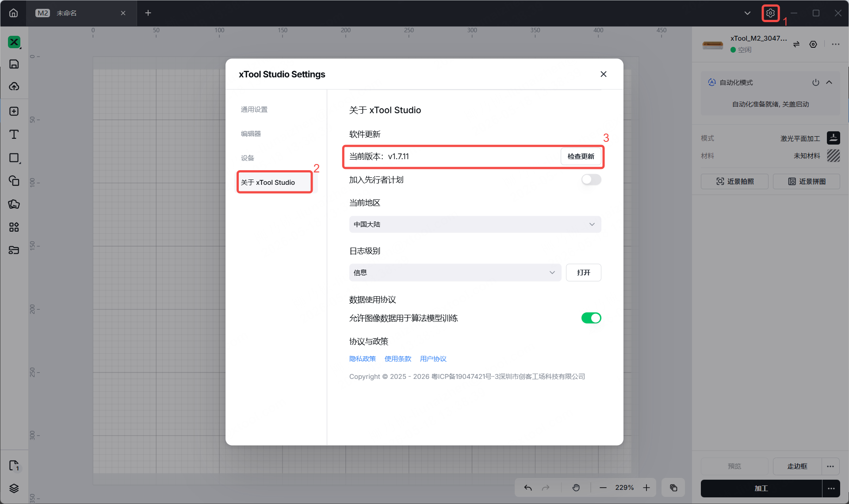Open more options next to 走边框
Image resolution: width=849 pixels, height=504 pixels.
pyautogui.click(x=830, y=466)
